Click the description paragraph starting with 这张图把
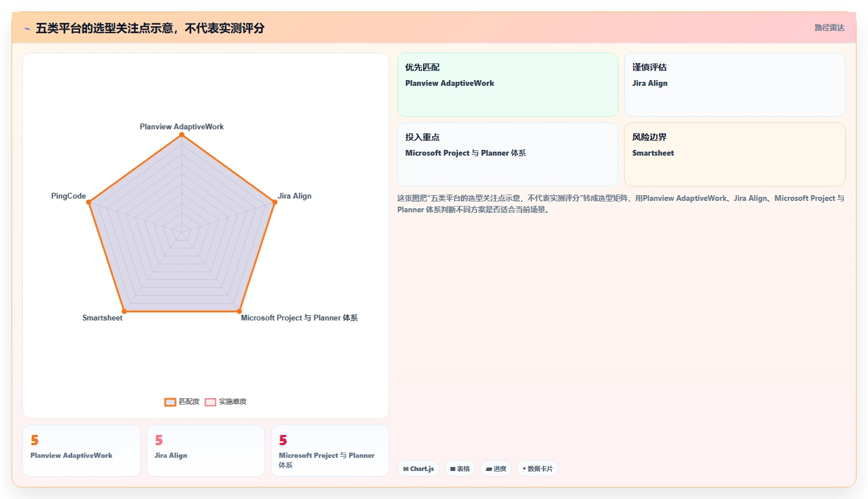The image size is (868, 499). (x=621, y=204)
